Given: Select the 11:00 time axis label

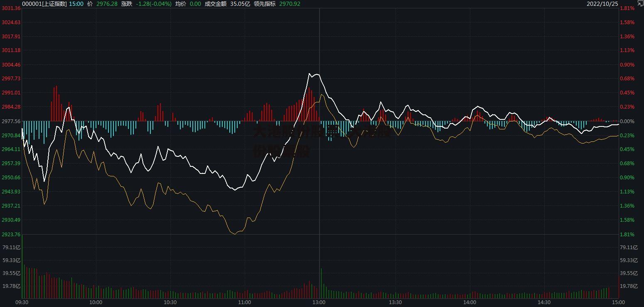Looking at the screenshot, I should tap(245, 302).
